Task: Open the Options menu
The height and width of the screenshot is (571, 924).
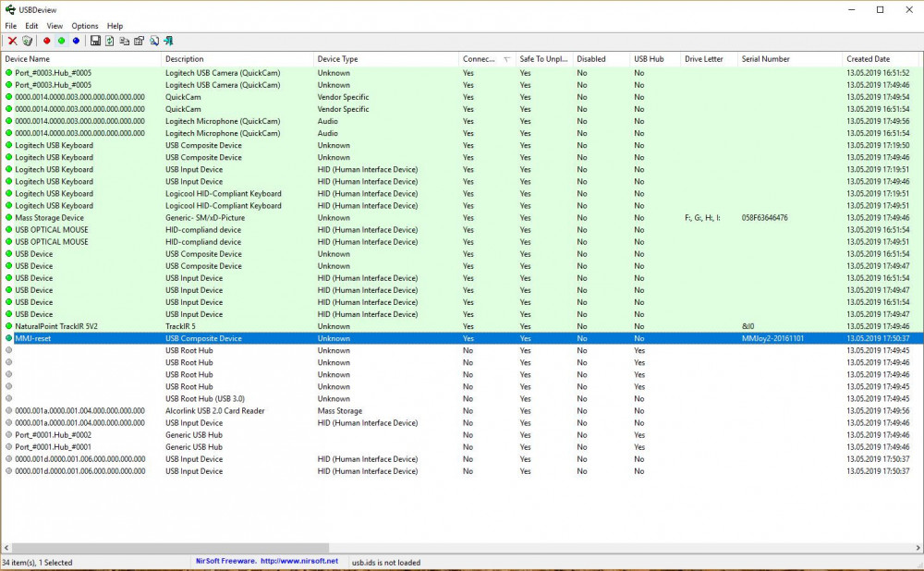Action: (x=85, y=26)
